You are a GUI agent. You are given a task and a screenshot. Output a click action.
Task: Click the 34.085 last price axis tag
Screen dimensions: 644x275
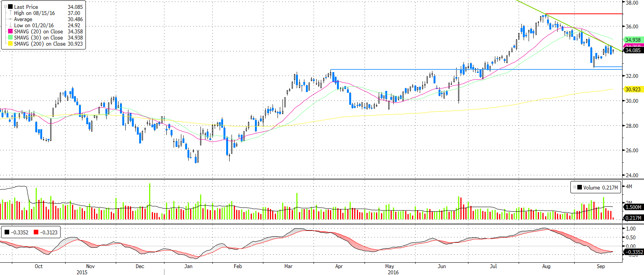pos(633,50)
